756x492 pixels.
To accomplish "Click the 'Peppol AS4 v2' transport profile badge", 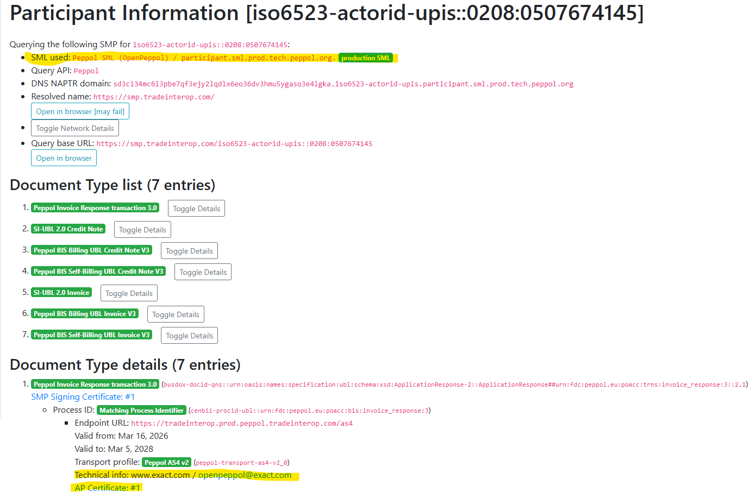I will [x=167, y=462].
